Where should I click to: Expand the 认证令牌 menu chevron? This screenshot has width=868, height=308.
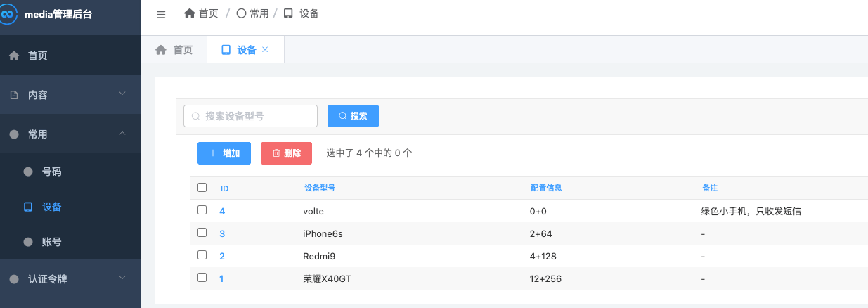click(122, 278)
